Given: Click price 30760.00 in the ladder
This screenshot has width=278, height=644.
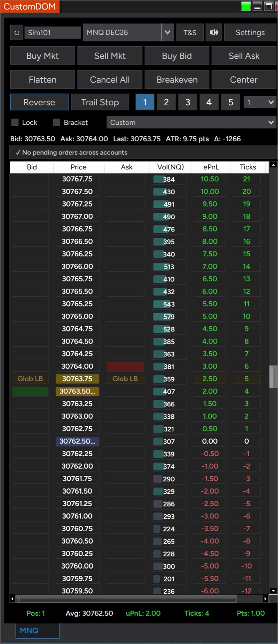Looking at the screenshot, I should (77, 566).
